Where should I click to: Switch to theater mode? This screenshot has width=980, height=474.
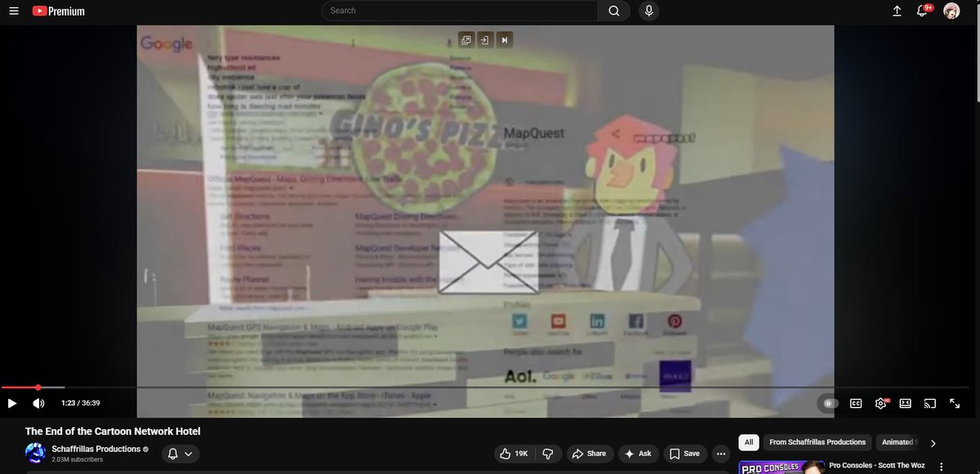[905, 403]
